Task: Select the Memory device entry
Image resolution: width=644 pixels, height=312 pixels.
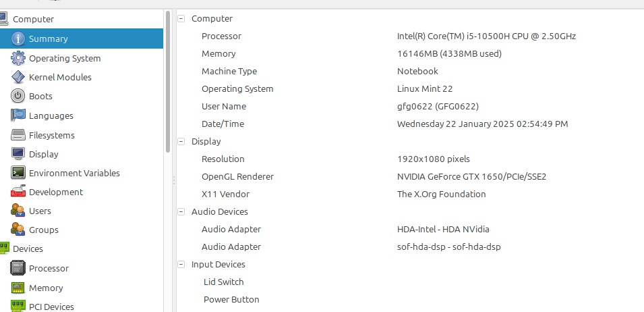Action: [46, 288]
